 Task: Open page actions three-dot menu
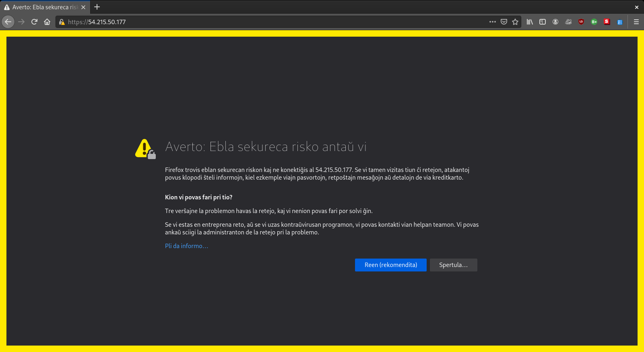pyautogui.click(x=492, y=22)
